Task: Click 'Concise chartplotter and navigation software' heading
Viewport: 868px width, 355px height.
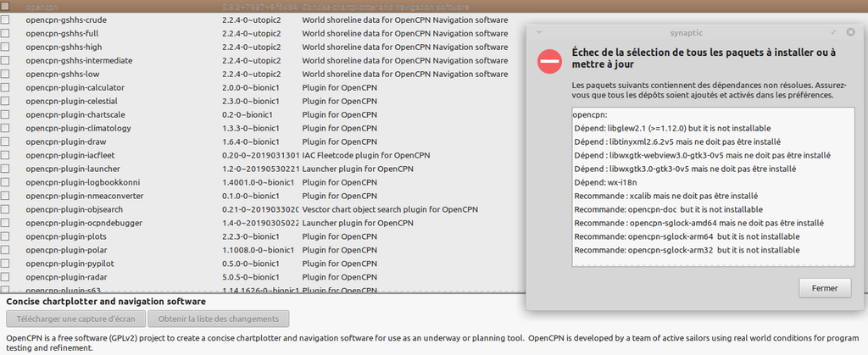Action: point(106,302)
